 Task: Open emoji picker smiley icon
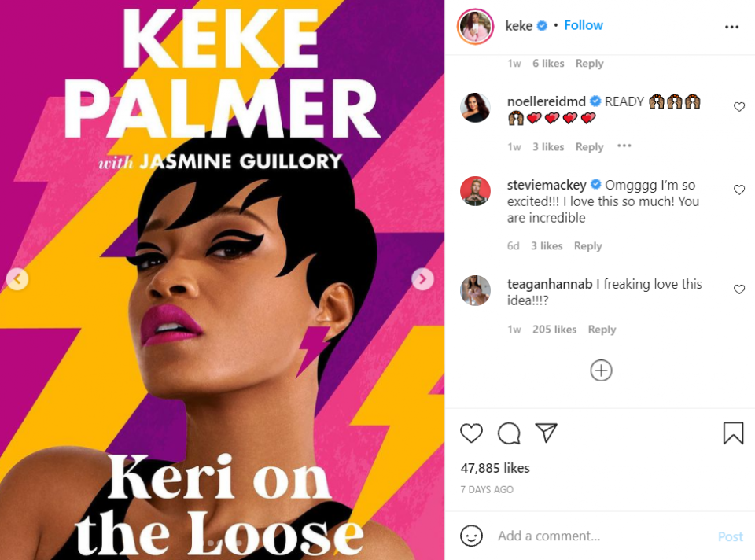coord(471,536)
